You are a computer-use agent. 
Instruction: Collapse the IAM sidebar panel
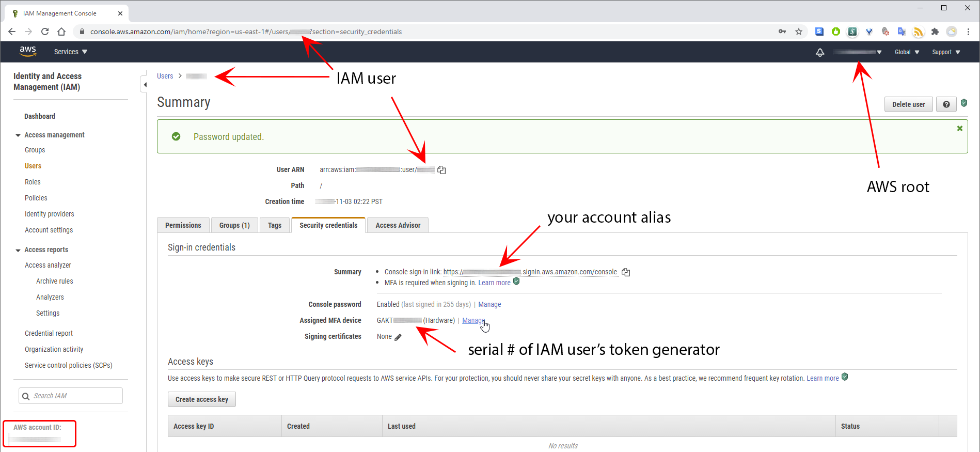pos(145,85)
